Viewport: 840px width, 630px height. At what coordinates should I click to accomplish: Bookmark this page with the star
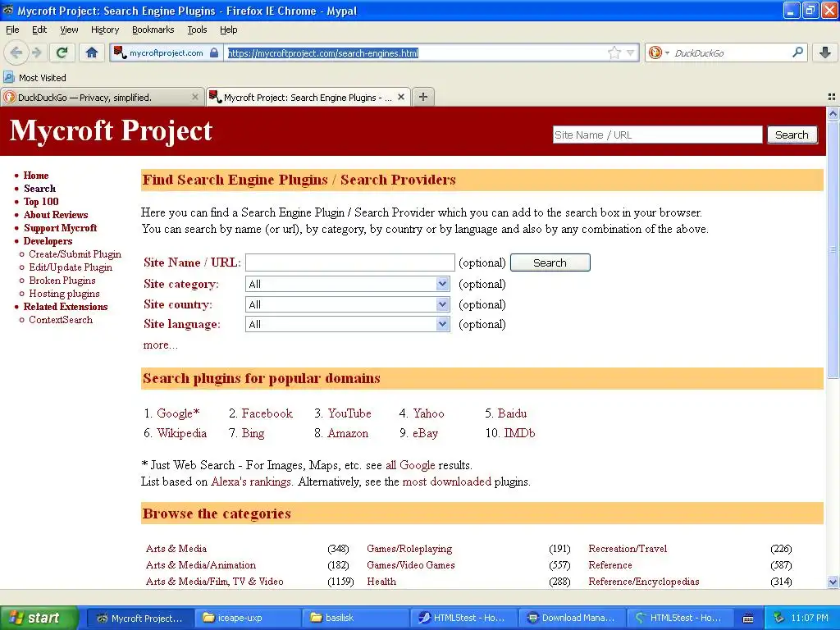(614, 52)
